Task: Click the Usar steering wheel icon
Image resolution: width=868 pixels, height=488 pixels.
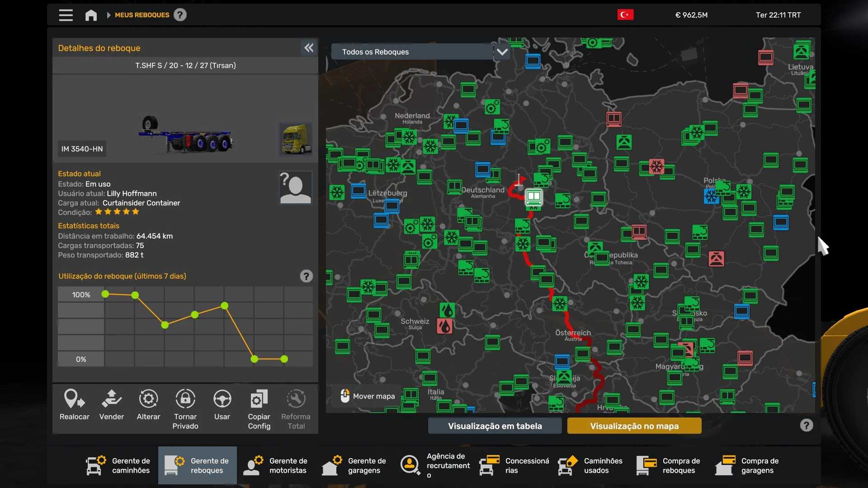Action: pyautogui.click(x=222, y=399)
